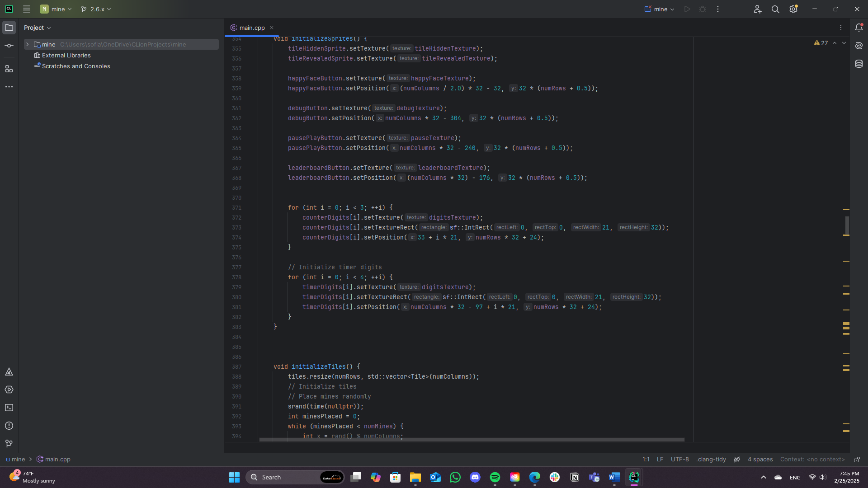Open the Structure tool window

[9, 69]
